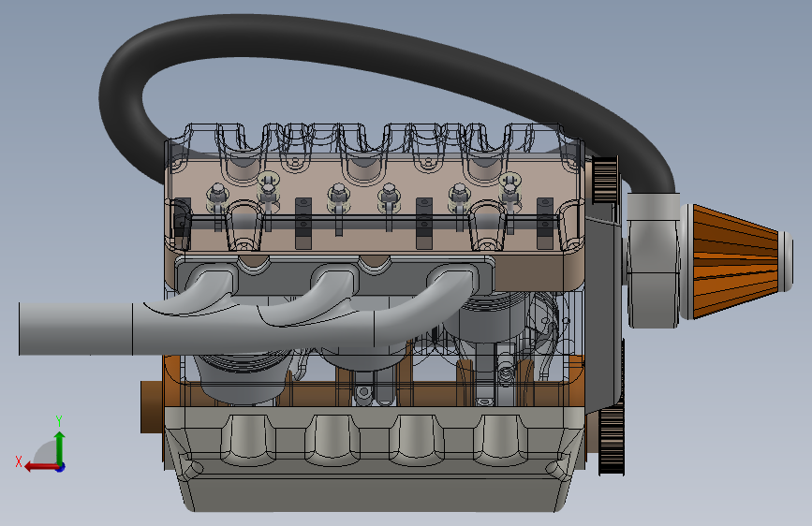The width and height of the screenshot is (812, 526).
Task: Select the brown crankshaft end stub
Action: point(151,407)
